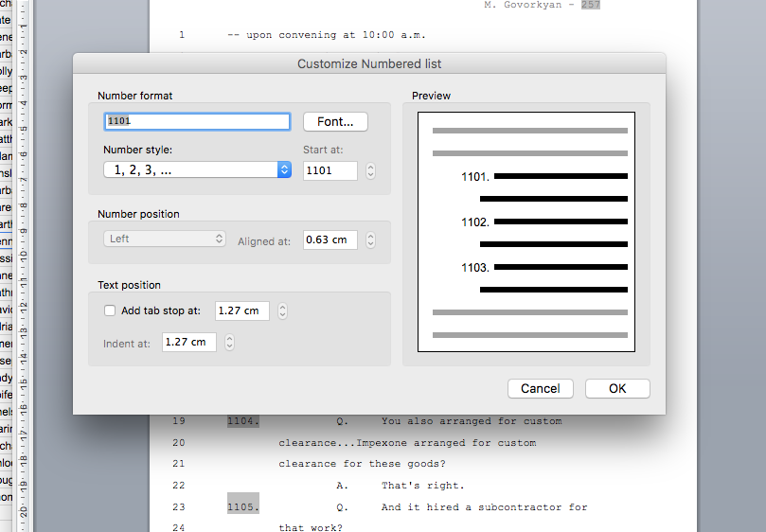Click the Start at stepper arrows
This screenshot has width=766, height=532.
pos(371,170)
